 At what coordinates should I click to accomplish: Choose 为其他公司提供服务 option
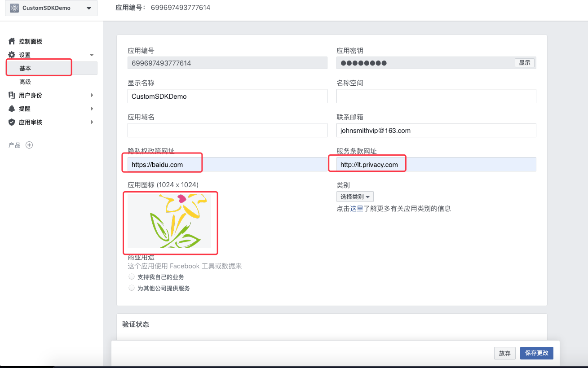tap(131, 288)
